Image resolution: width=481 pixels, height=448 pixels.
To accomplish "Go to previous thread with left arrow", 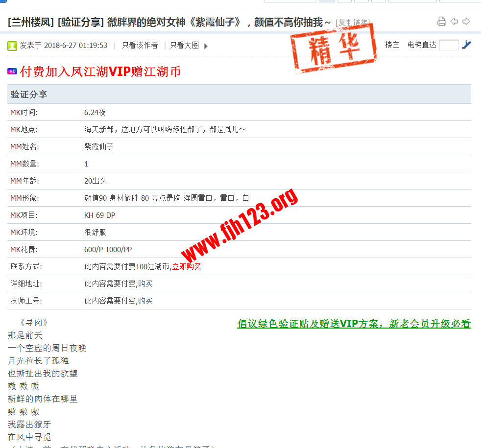I will (454, 21).
